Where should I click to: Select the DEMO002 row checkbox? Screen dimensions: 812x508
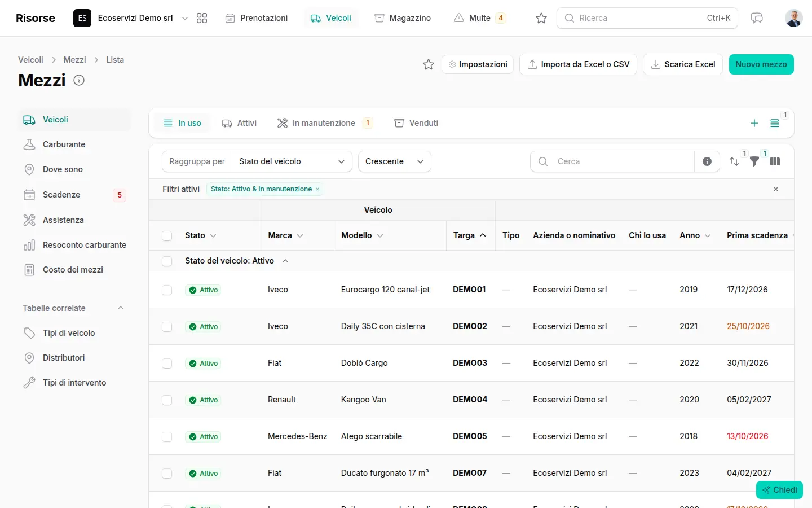tap(167, 327)
